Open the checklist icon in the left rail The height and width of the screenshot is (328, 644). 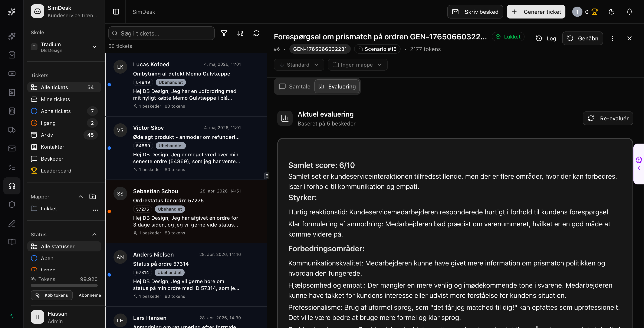(12, 167)
